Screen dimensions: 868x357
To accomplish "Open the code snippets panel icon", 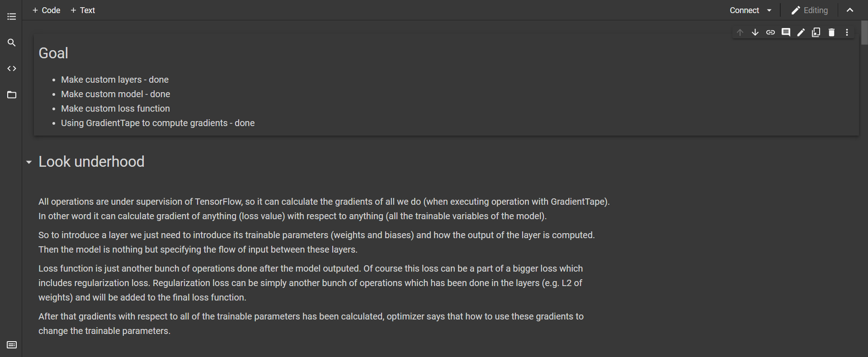I will click(x=12, y=69).
